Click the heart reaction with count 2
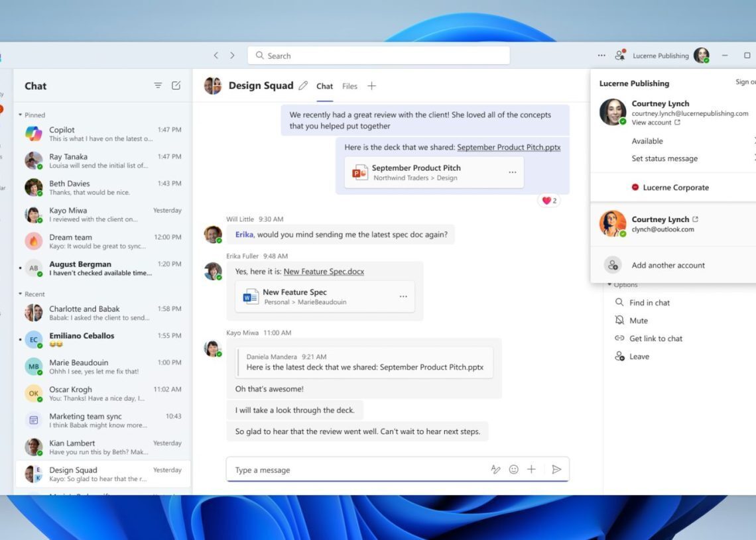The height and width of the screenshot is (540, 756). coord(549,200)
